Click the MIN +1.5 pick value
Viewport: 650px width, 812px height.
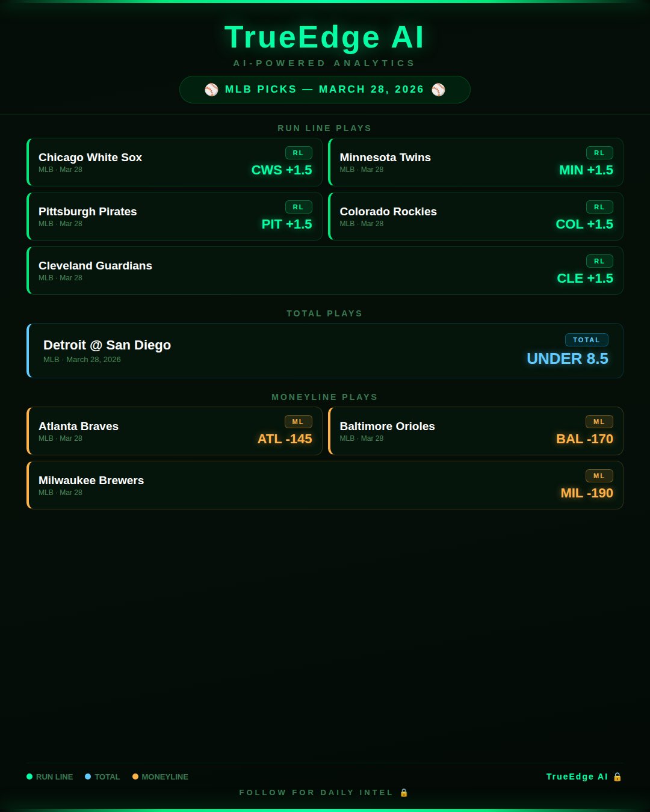click(x=586, y=170)
